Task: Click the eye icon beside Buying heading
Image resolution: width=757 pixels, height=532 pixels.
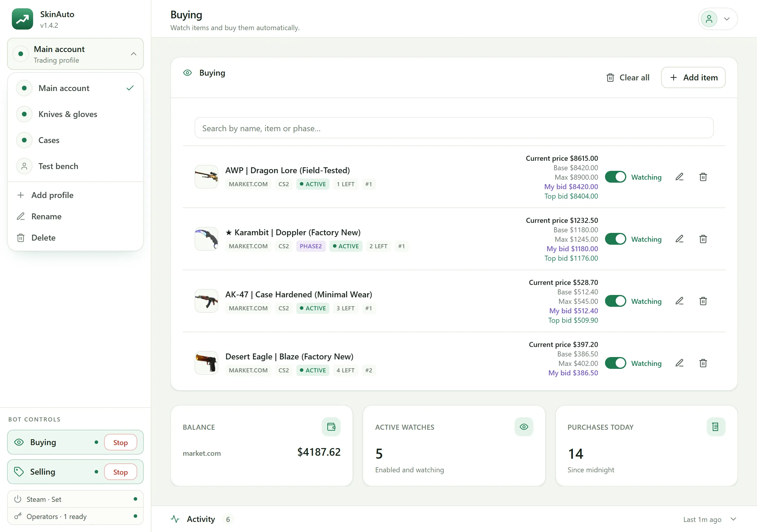Action: tap(187, 73)
